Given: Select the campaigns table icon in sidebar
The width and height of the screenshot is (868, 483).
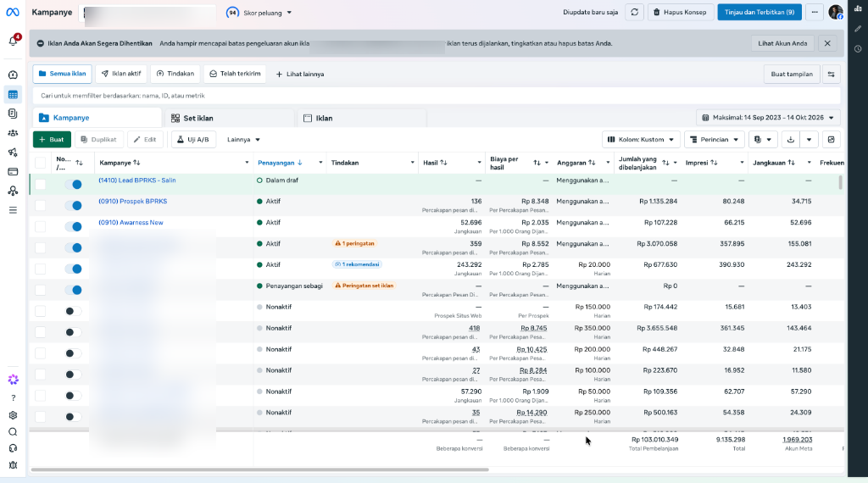Looking at the screenshot, I should pyautogui.click(x=13, y=95).
